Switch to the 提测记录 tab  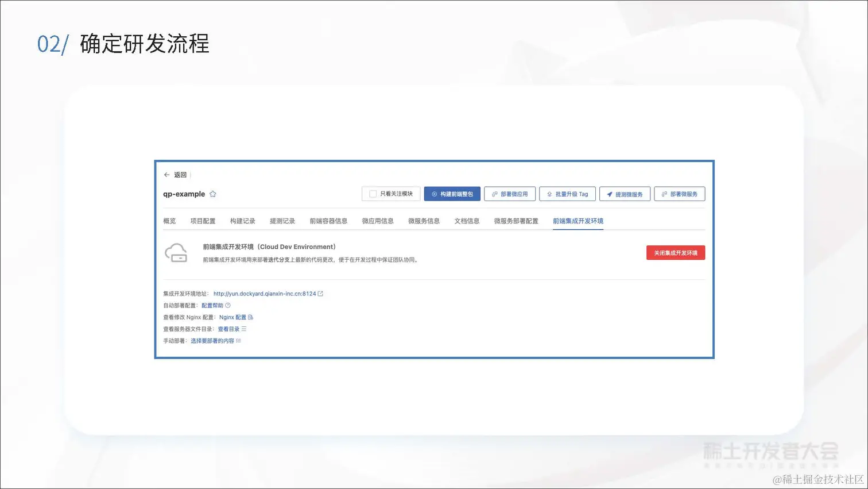(282, 221)
